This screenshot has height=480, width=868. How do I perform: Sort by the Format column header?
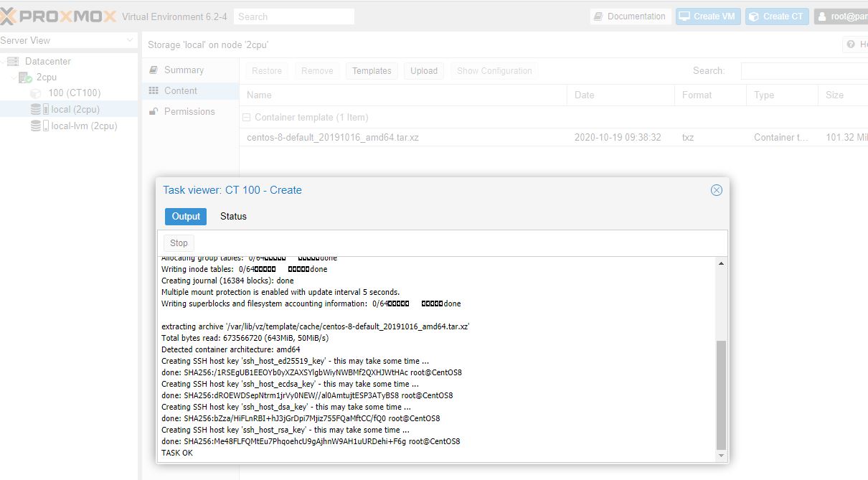pos(710,95)
